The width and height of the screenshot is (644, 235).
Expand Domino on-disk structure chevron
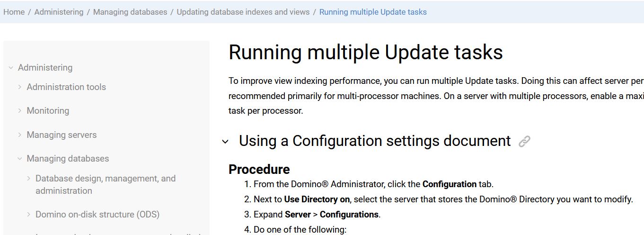click(x=29, y=215)
